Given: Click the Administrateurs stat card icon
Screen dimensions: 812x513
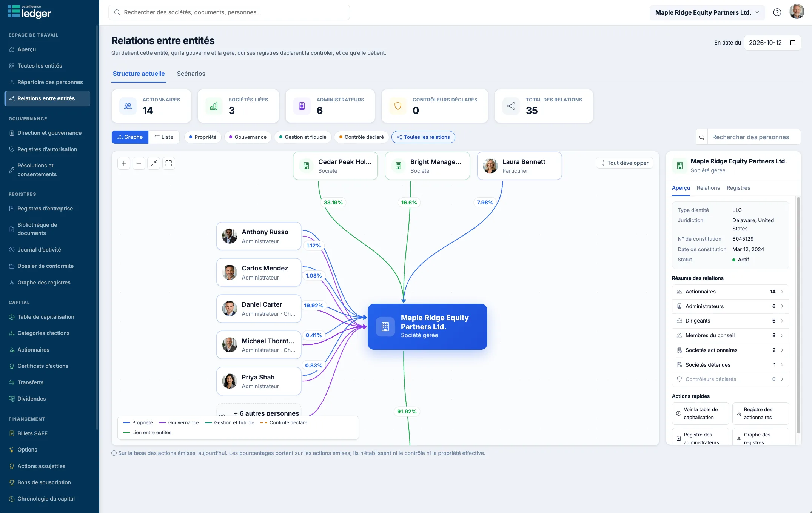Looking at the screenshot, I should pyautogui.click(x=302, y=106).
